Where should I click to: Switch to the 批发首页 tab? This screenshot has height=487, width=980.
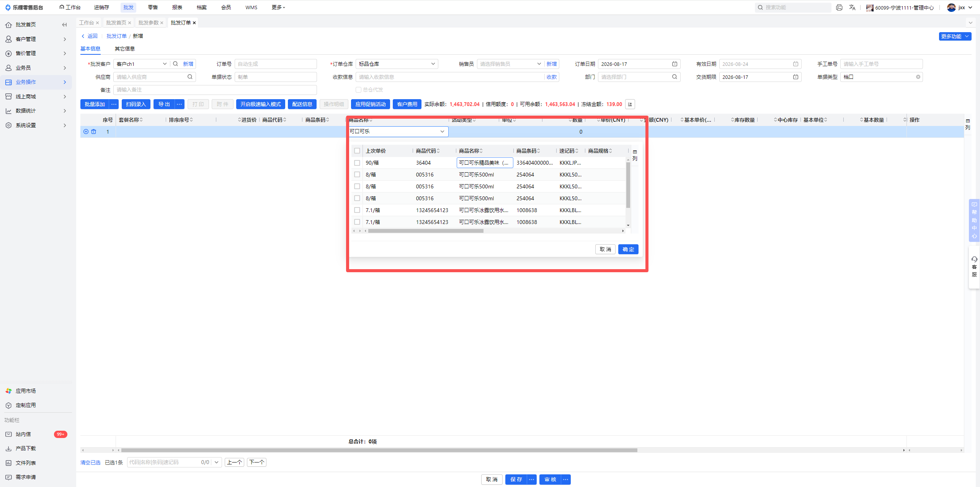116,23
